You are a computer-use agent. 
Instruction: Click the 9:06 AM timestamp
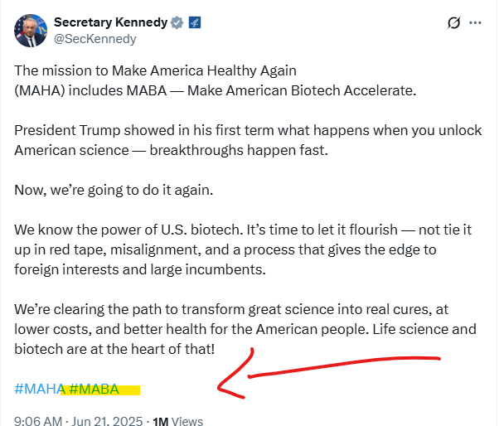tap(38, 421)
